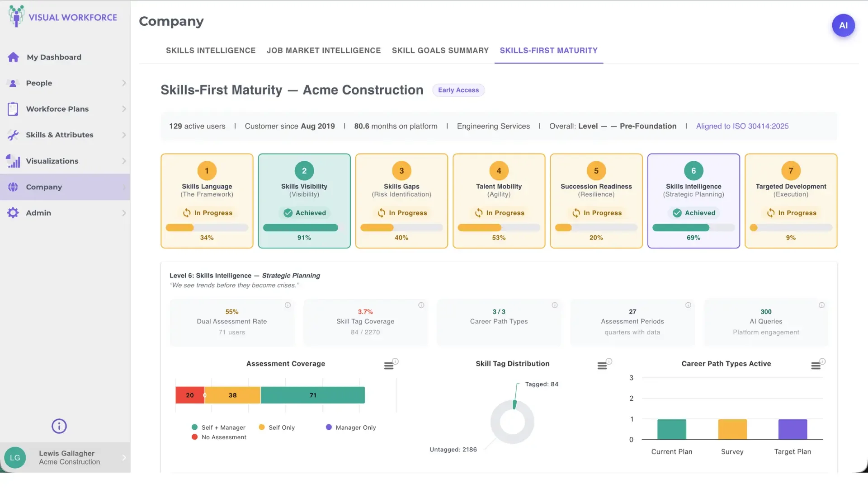Switch to the Job Market Intelligence tab
The image size is (868, 488).
tap(323, 51)
